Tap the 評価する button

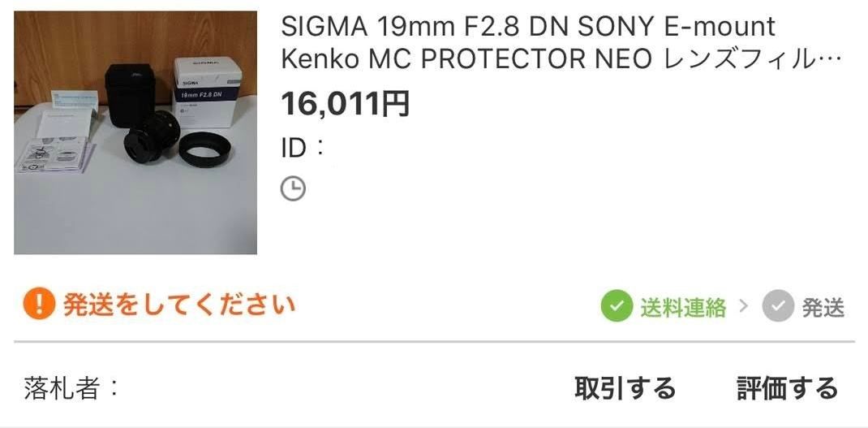787,388
